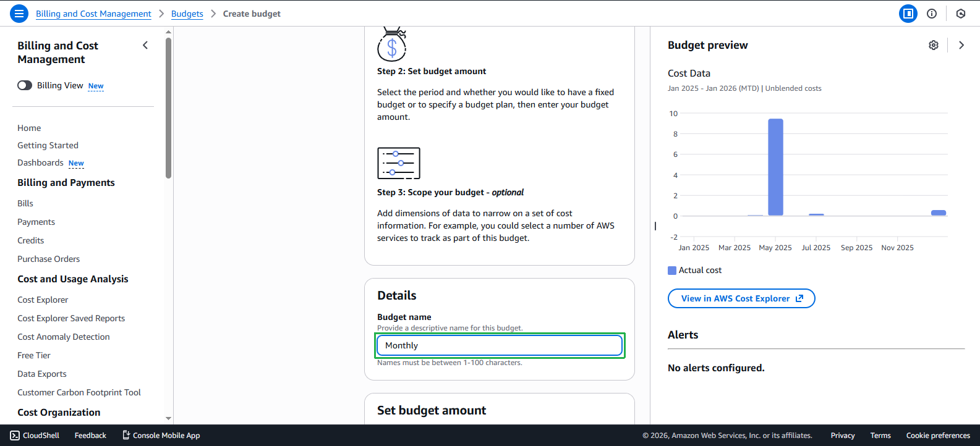Go to Home in sidebar

pyautogui.click(x=29, y=128)
